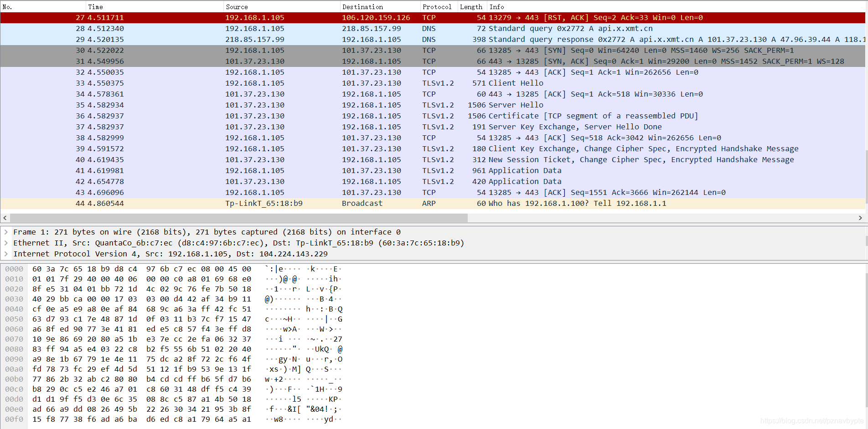Select packet 28 DNS standard query row
The image size is (868, 429).
[x=433, y=29]
